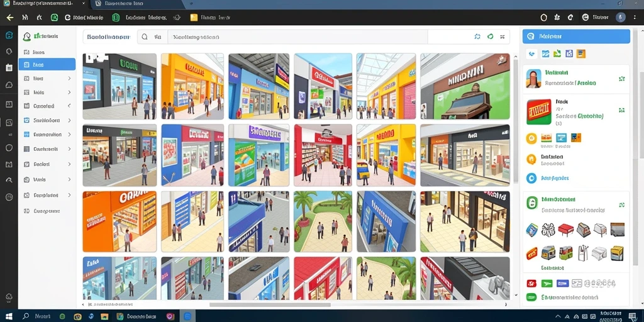The width and height of the screenshot is (644, 322).
Task: Click the browser back arrow
Action: click(10, 18)
